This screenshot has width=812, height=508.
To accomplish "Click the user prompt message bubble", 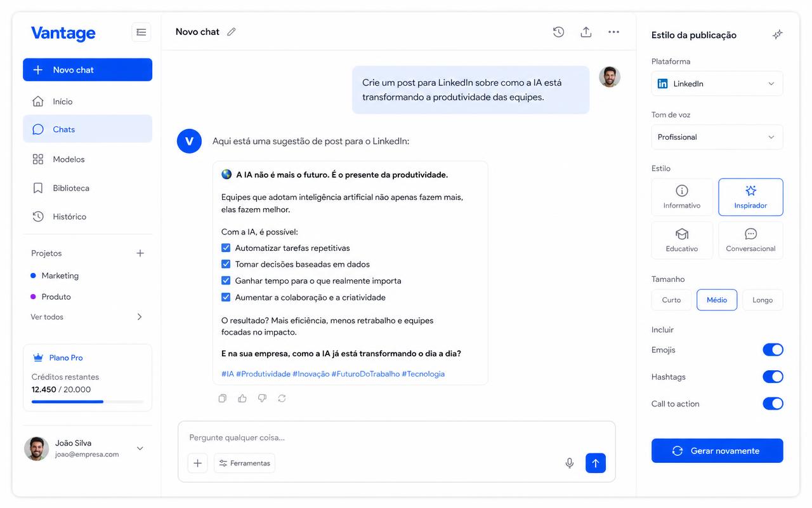I will tap(471, 90).
